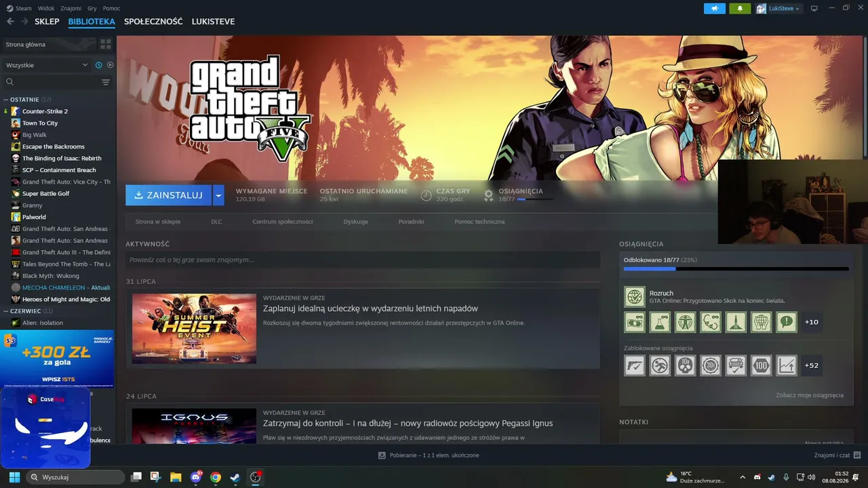Viewport: 868px width, 488px height.
Task: Switch to the SPOŁECZNOŚĆ tab
Action: point(153,22)
